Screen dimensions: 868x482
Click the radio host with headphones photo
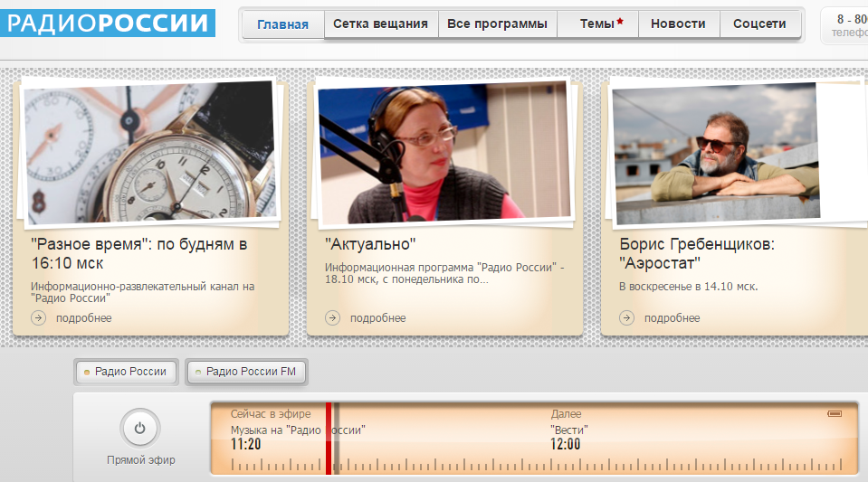click(444, 151)
